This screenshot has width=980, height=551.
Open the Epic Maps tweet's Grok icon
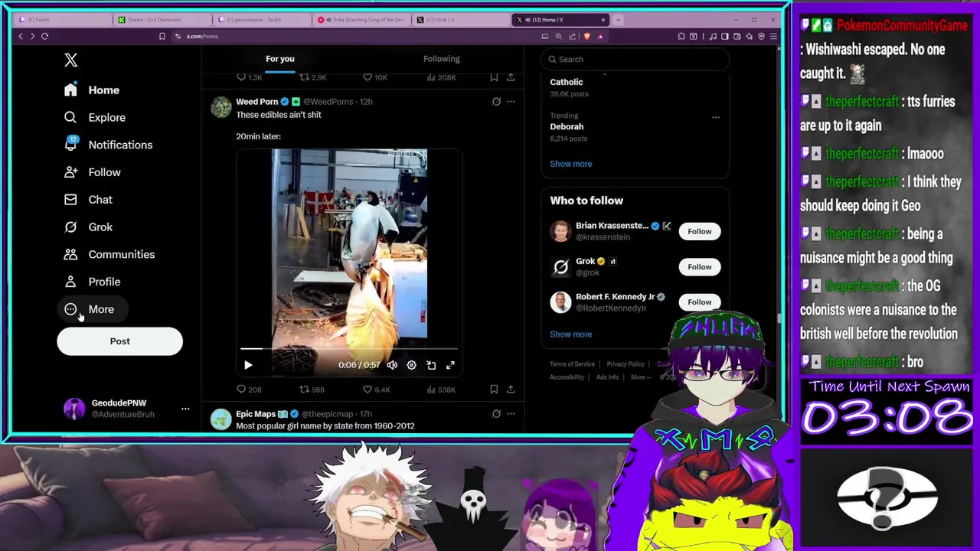496,414
